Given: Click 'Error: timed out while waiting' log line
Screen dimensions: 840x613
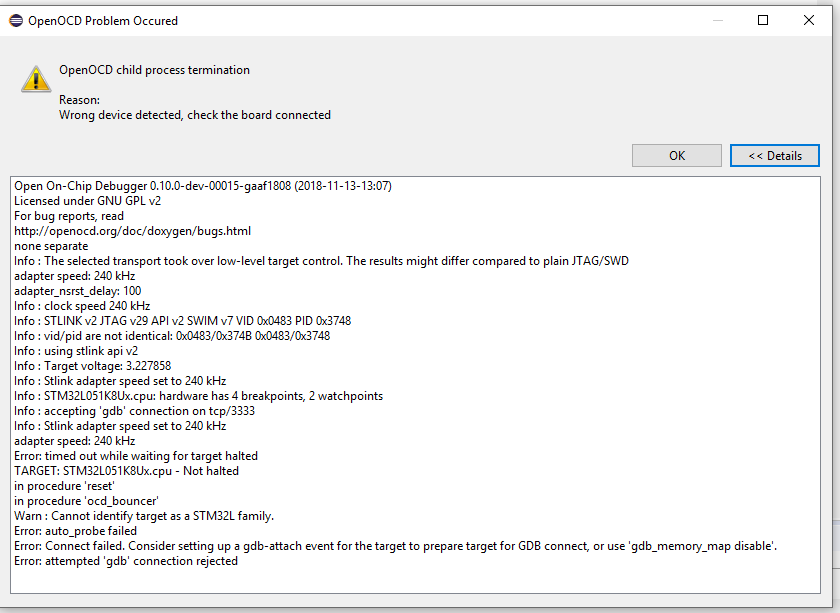Looking at the screenshot, I should coord(136,456).
